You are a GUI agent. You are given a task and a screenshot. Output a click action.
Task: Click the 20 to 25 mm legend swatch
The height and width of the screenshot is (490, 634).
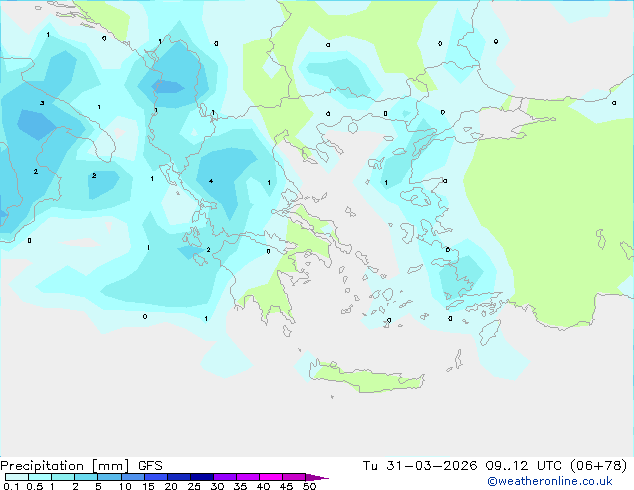pyautogui.click(x=179, y=477)
